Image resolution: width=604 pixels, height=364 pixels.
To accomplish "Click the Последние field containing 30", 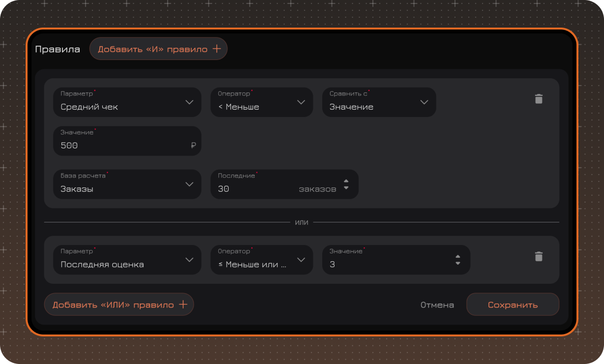I will [284, 184].
